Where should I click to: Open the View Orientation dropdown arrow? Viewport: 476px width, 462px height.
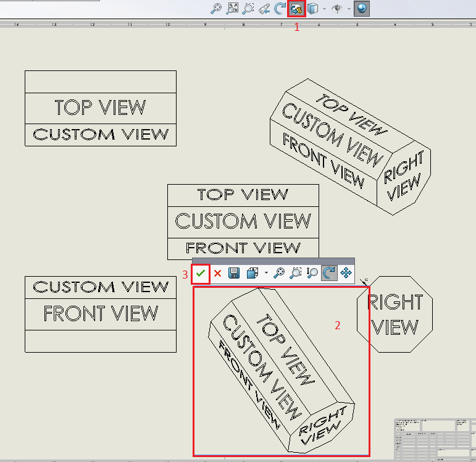coord(266,273)
